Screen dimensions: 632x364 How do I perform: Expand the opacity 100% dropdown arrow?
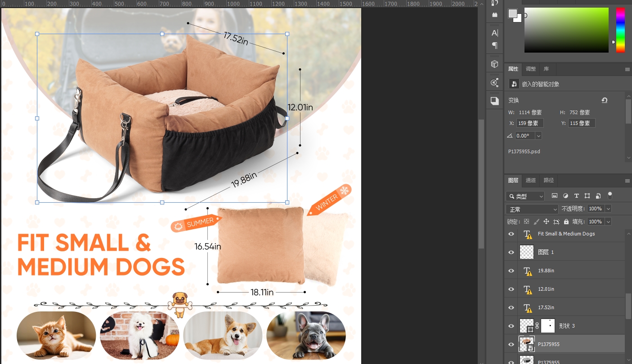pos(608,209)
